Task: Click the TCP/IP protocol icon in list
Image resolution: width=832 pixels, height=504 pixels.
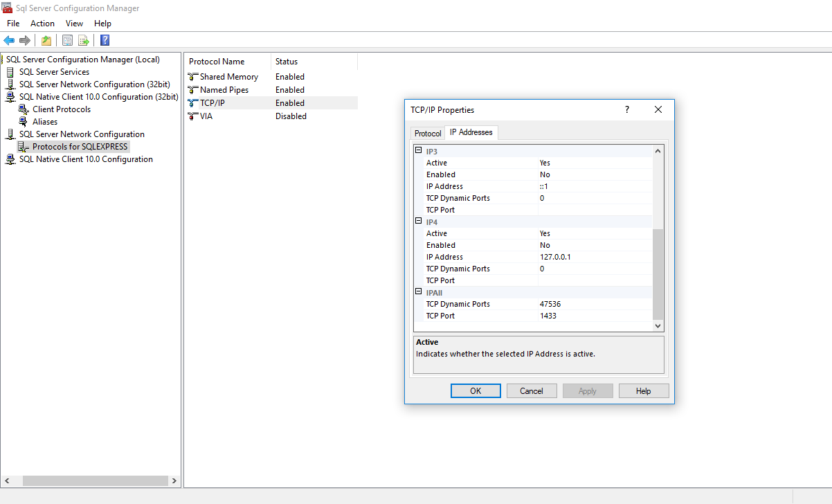Action: (193, 103)
